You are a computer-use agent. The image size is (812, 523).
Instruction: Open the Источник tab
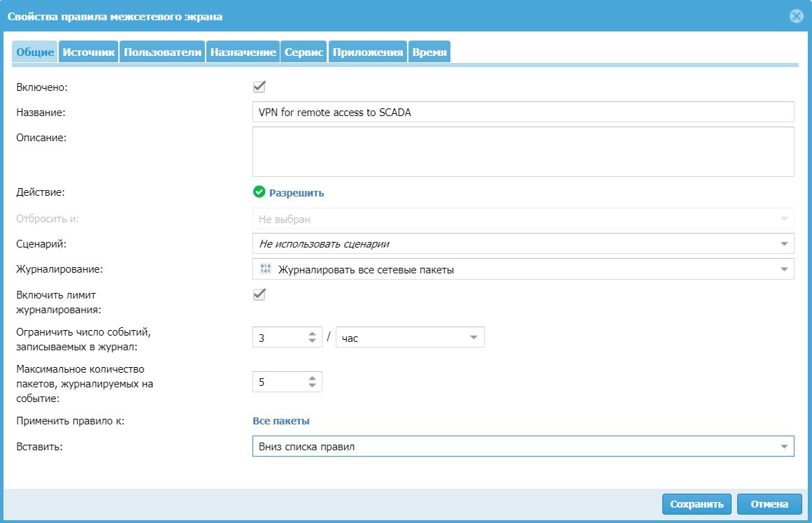coord(89,52)
